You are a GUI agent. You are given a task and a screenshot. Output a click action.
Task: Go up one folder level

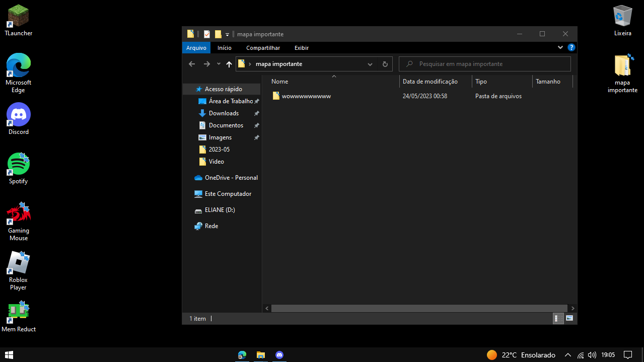pyautogui.click(x=229, y=64)
